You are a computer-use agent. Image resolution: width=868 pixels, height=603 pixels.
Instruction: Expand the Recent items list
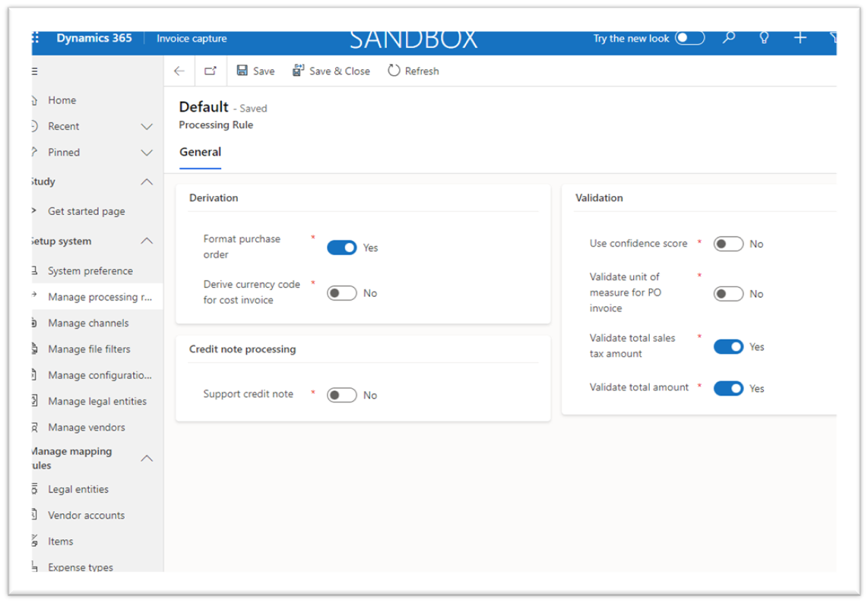147,126
